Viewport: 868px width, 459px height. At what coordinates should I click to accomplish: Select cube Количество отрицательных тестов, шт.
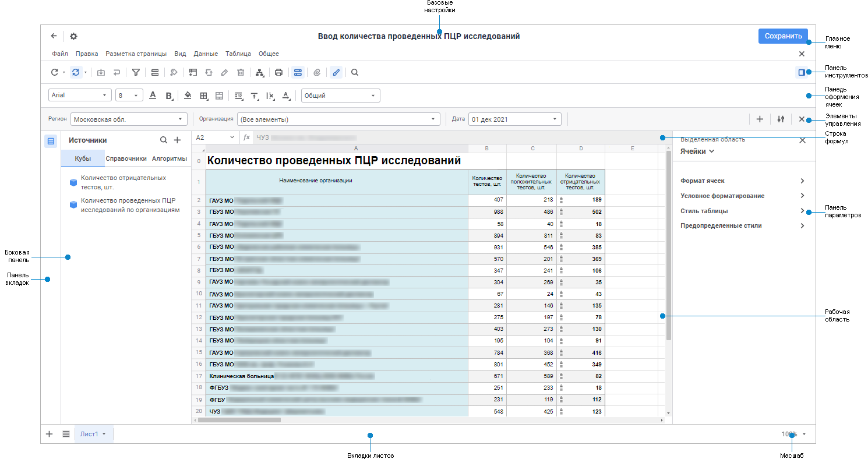pyautogui.click(x=124, y=182)
